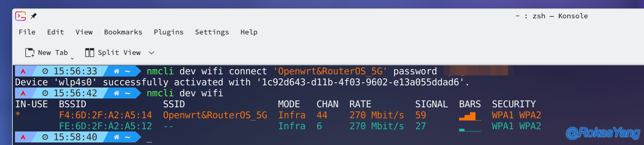Click the Konsole application icon
Viewport: 644px width, 145px height.
tap(20, 16)
